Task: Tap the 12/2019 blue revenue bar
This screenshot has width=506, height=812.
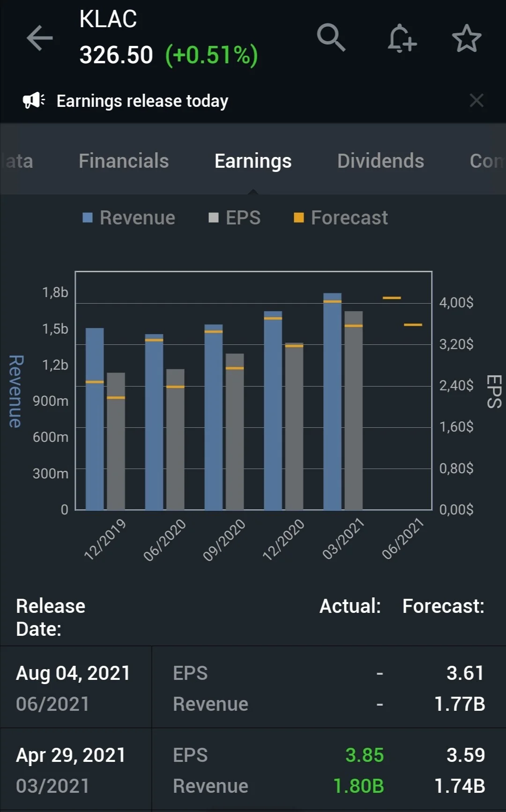Action: 95,419
